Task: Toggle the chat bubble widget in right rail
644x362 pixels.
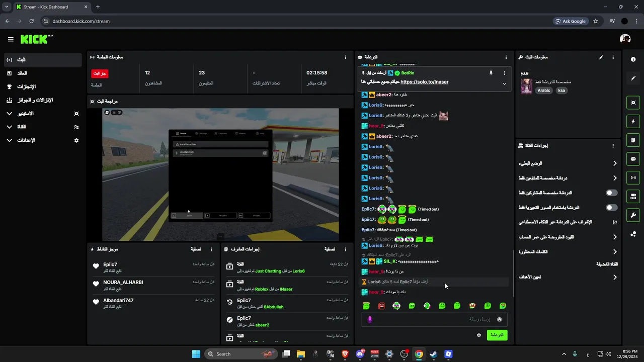Action: [x=633, y=159]
